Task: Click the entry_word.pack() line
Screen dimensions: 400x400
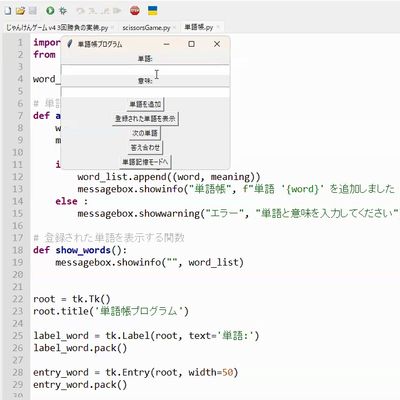Action: point(80,385)
